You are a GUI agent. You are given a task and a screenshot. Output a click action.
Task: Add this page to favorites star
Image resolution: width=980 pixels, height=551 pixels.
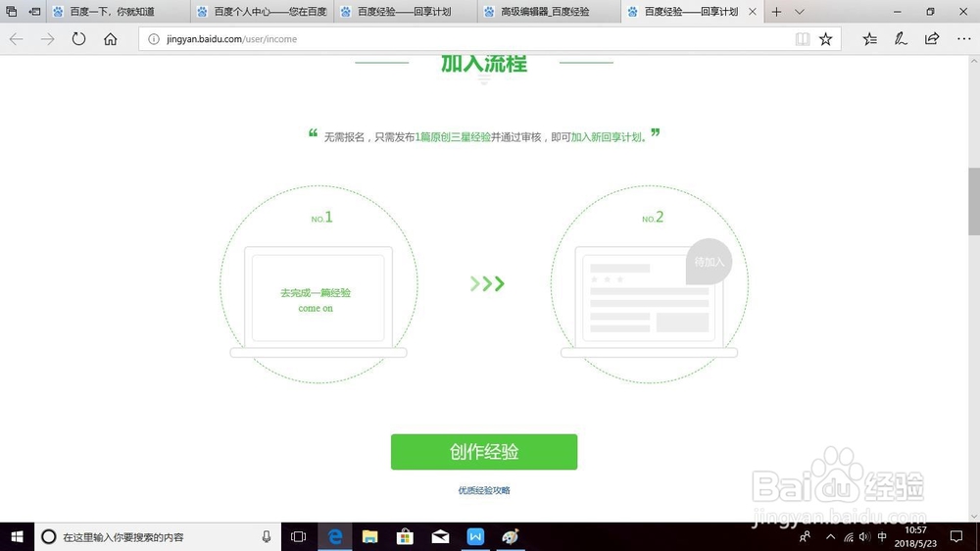(825, 39)
